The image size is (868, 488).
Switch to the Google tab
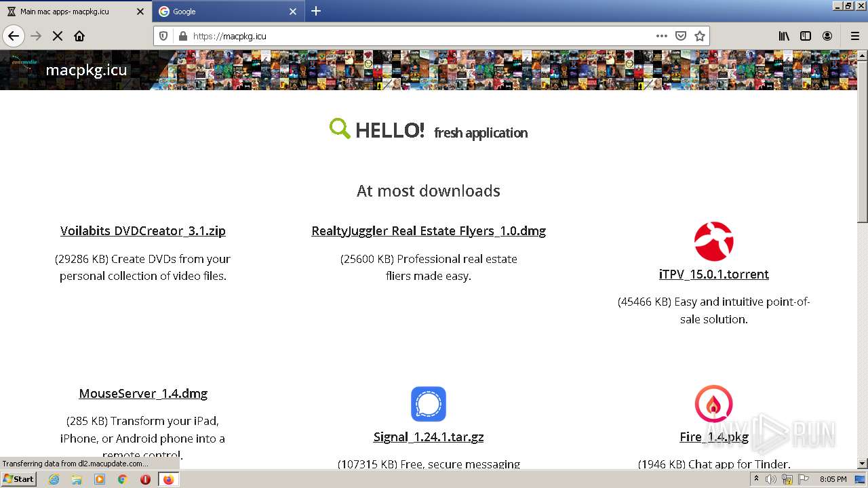[229, 12]
